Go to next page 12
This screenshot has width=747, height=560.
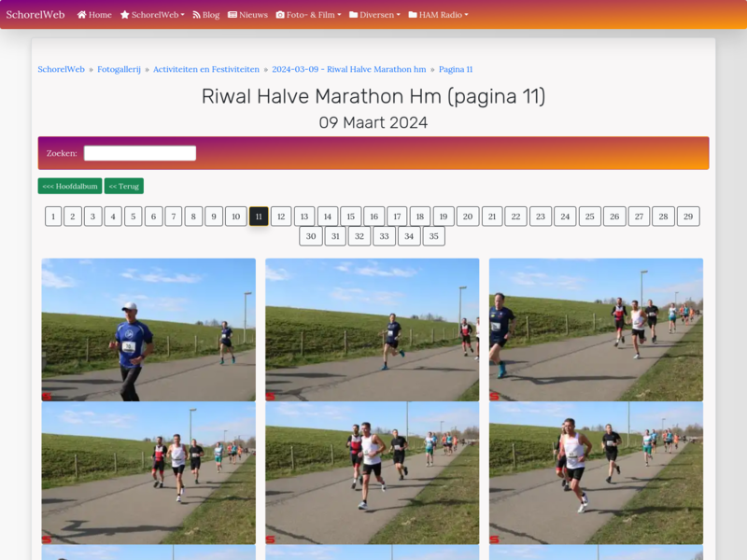point(281,217)
